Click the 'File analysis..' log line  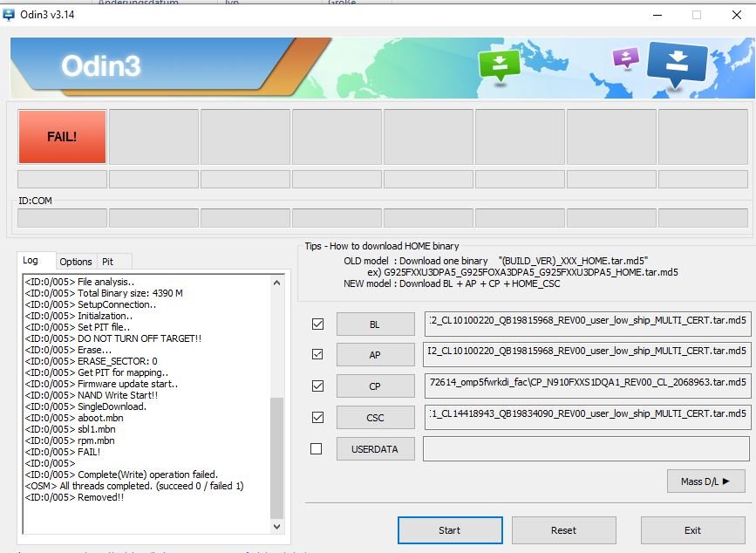pyautogui.click(x=79, y=282)
